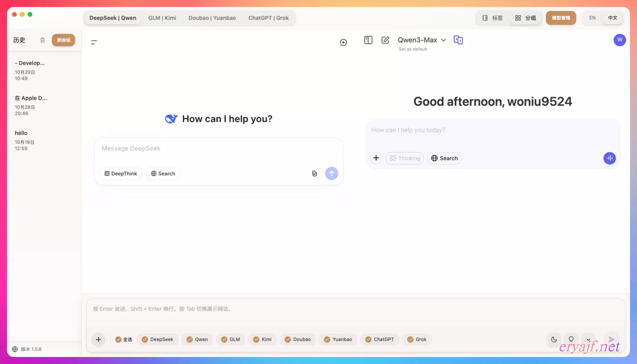Toggle the Qwen sidebar panel icon

coord(368,40)
